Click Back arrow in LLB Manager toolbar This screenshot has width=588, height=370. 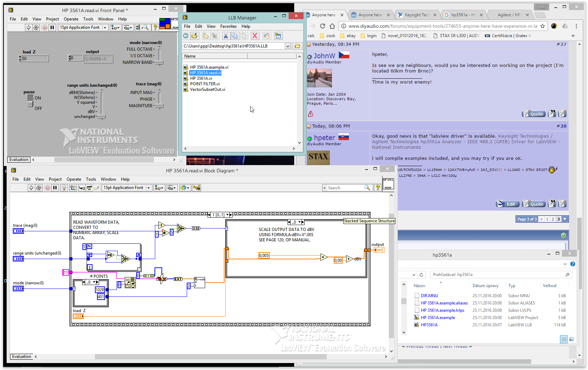click(186, 36)
